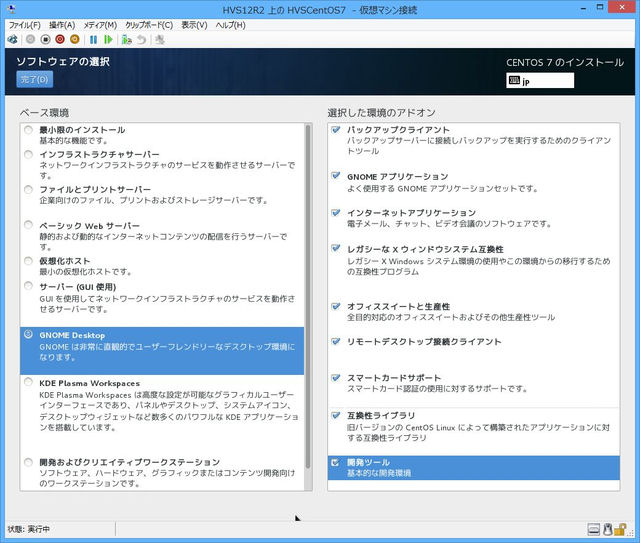This screenshot has width=640, height=543.
Task: Click 電子メール、チャット description text
Action: coord(449,224)
